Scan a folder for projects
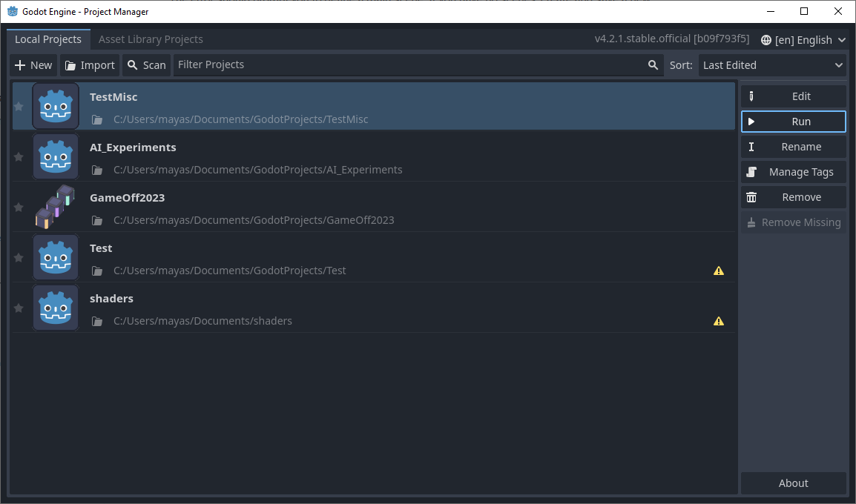 pyautogui.click(x=147, y=65)
